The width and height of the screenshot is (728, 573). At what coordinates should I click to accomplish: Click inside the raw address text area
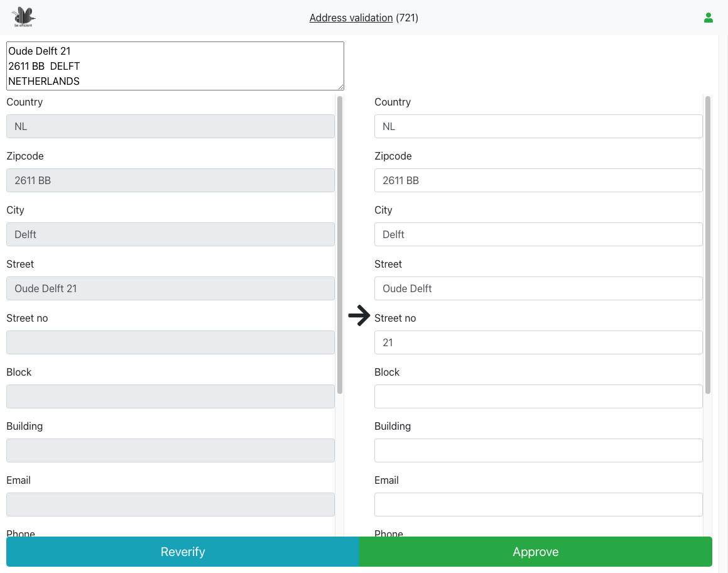pyautogui.click(x=175, y=66)
